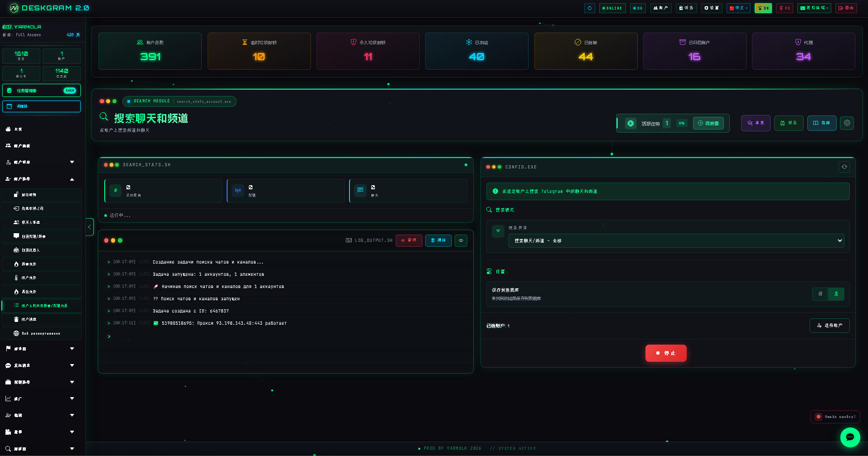The height and width of the screenshot is (456, 868).
Task: Select the highlighted chats/channels list sidebar item
Action: click(41, 306)
